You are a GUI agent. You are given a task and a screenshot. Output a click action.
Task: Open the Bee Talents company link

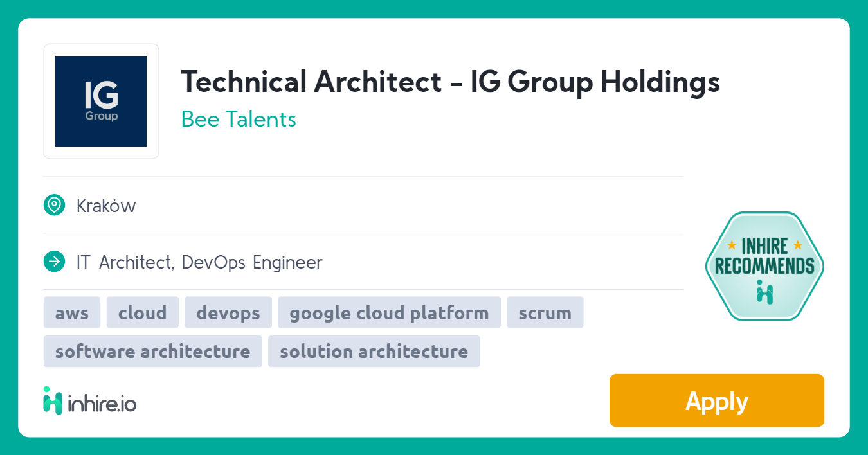point(239,120)
